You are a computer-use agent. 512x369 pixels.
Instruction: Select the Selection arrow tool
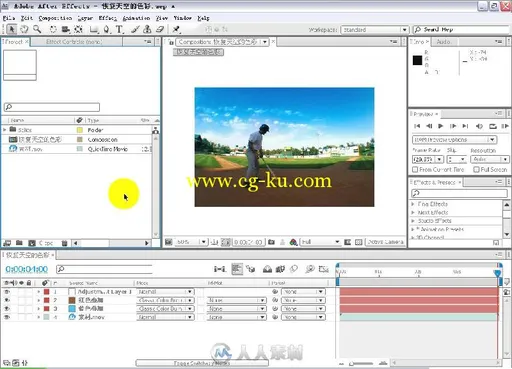click(x=12, y=29)
